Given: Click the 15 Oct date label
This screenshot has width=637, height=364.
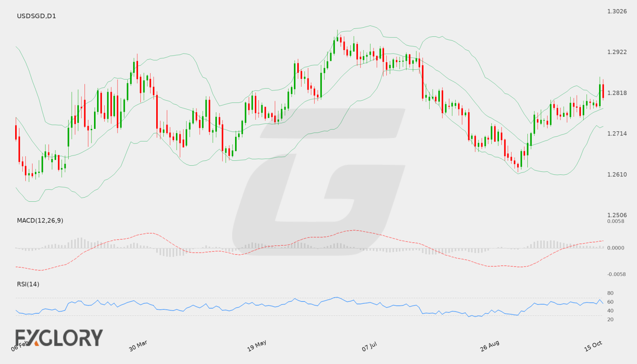Looking at the screenshot, I should [593, 346].
